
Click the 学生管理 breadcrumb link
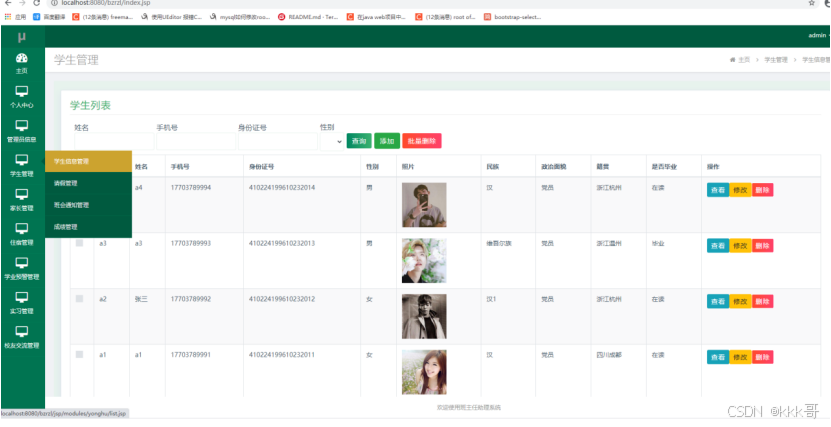coord(776,60)
